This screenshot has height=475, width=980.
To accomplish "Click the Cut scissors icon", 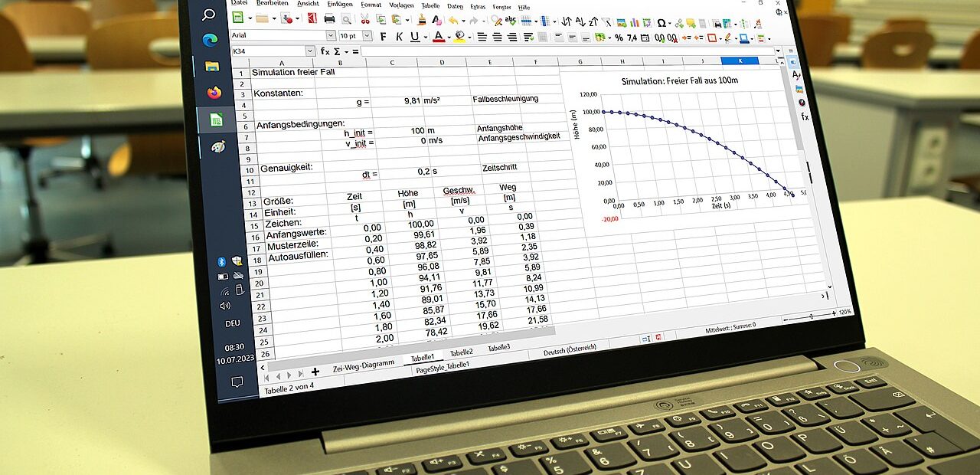I will [x=365, y=19].
